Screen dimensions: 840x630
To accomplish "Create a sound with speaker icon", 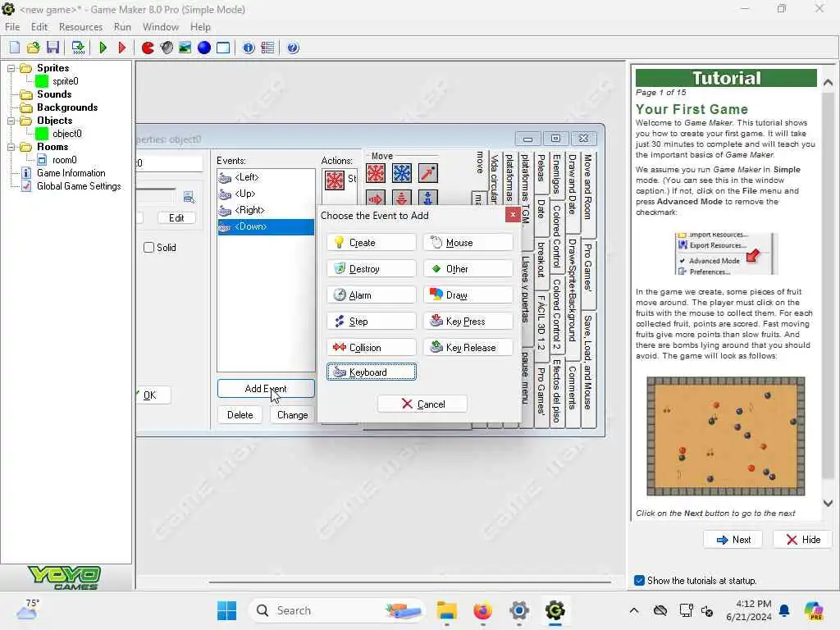I will tap(167, 48).
